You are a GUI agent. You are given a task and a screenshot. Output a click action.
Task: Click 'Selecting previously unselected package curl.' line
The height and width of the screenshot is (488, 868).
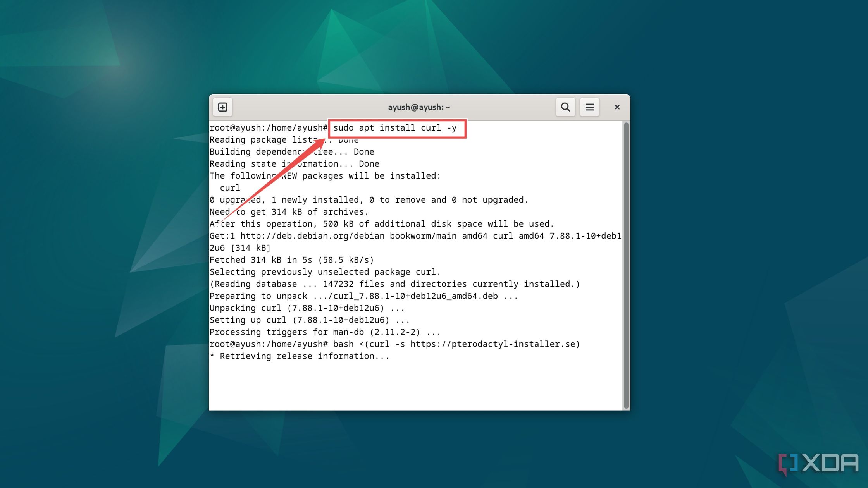coord(325,272)
